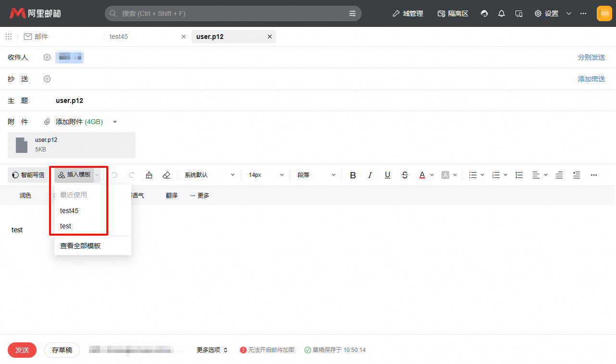The image size is (616, 364).
Task: Select the user.p12 attachment file
Action: click(72, 145)
